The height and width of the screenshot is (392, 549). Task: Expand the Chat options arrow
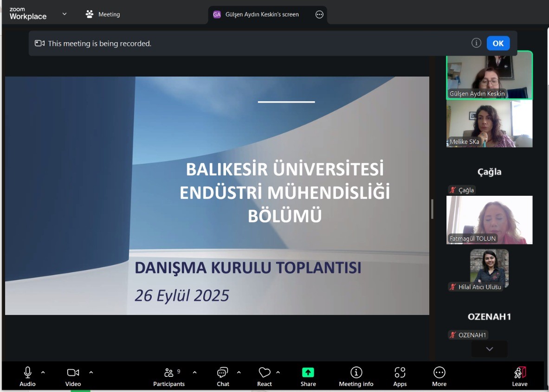point(239,373)
